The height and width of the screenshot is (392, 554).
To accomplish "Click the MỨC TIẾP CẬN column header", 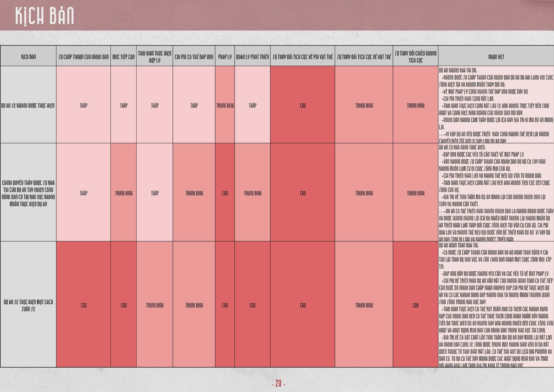I will pyautogui.click(x=124, y=57).
